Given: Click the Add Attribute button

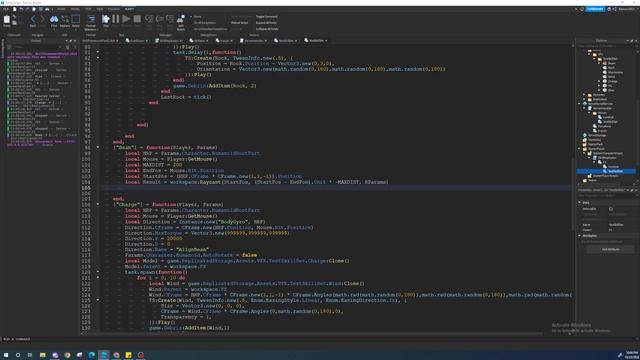Looking at the screenshot, I should [610, 249].
